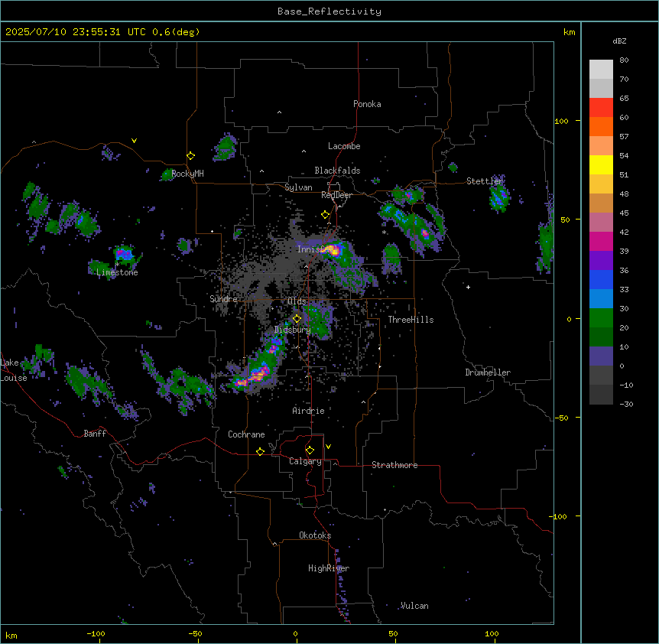The height and width of the screenshot is (644, 659).
Task: Click the HighRiver town label
Action: [329, 568]
